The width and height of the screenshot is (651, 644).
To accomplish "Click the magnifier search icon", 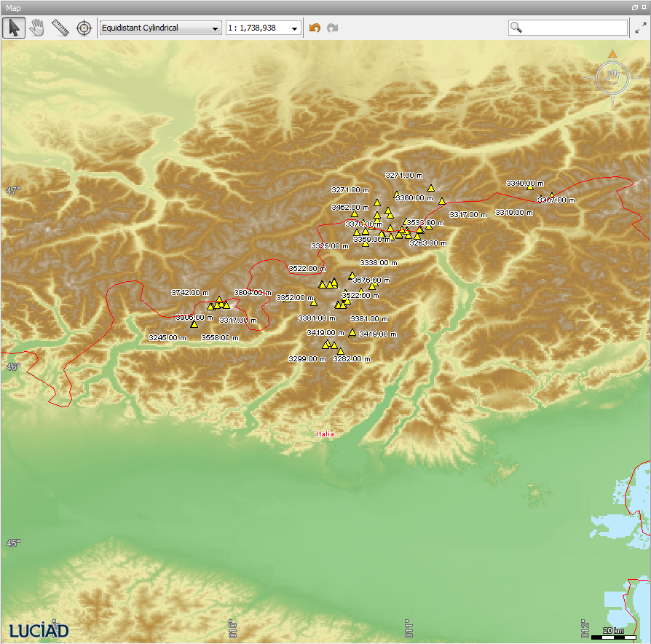I will [516, 28].
